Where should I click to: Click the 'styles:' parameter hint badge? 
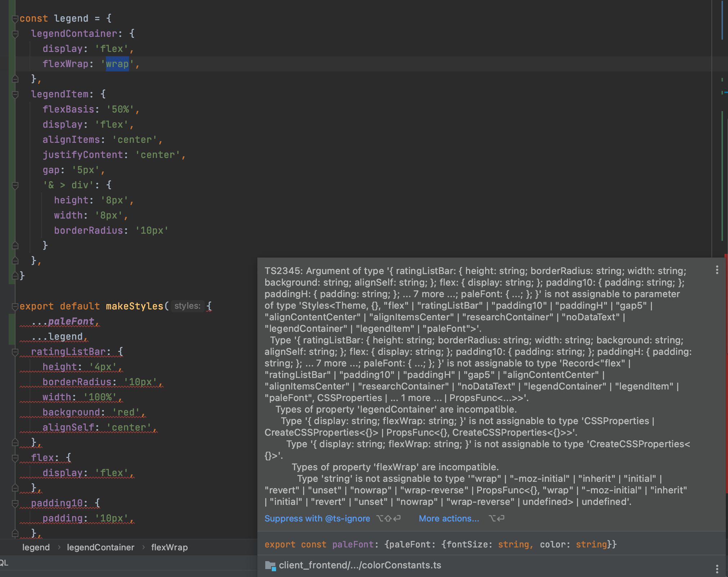(187, 306)
